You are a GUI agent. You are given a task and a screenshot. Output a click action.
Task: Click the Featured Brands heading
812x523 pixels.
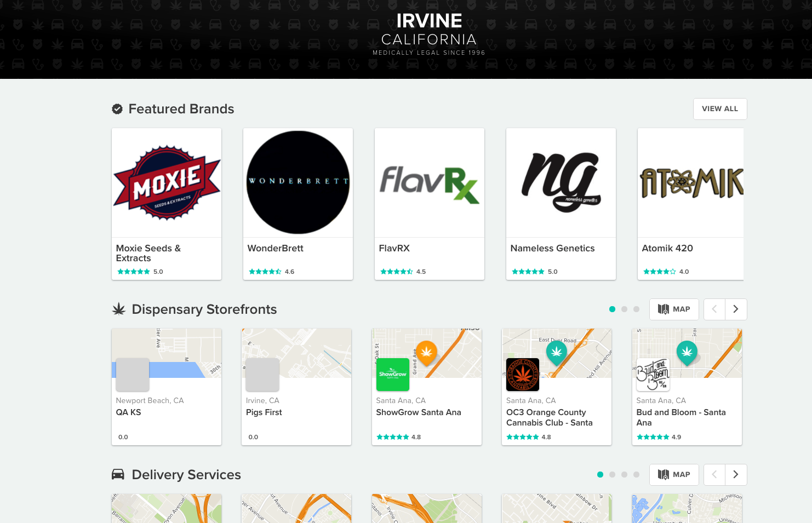[x=181, y=109]
